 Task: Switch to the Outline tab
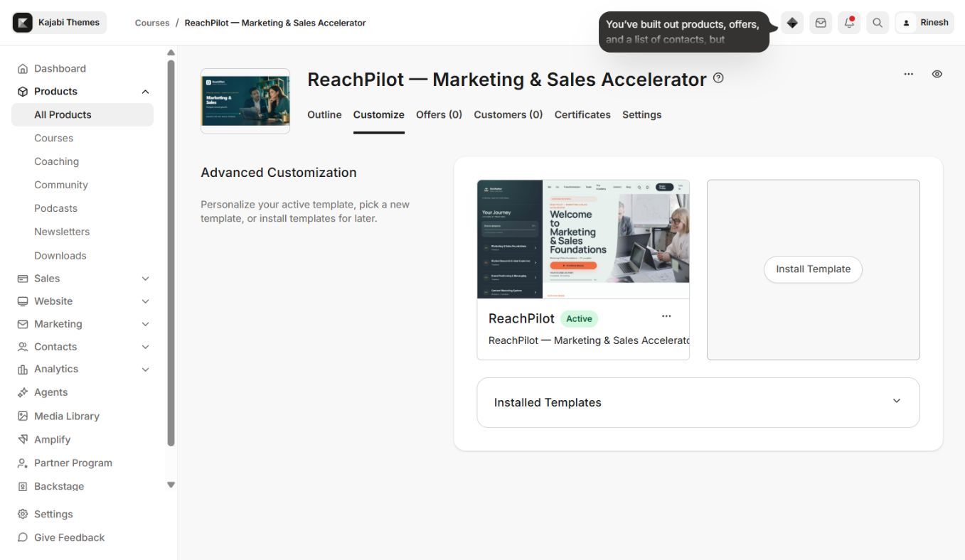(x=324, y=114)
